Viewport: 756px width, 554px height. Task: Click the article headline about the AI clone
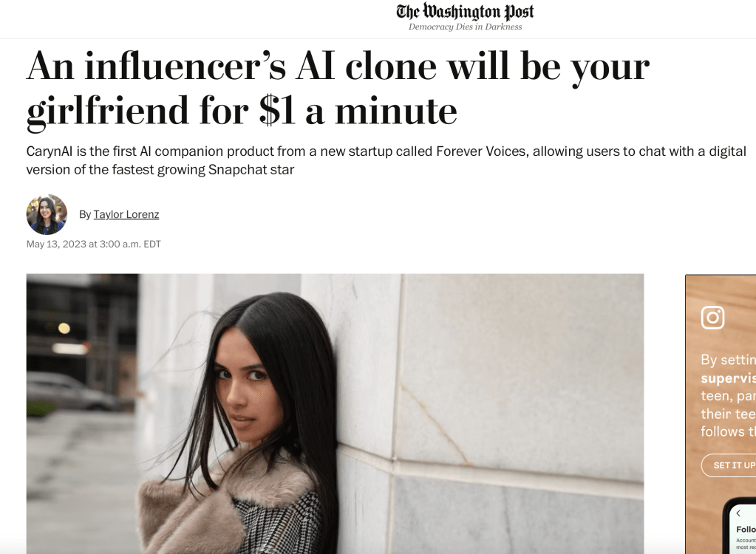pyautogui.click(x=338, y=89)
